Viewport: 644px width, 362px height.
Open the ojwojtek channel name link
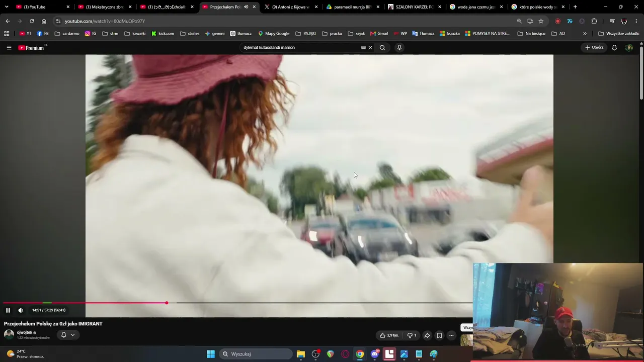click(25, 333)
